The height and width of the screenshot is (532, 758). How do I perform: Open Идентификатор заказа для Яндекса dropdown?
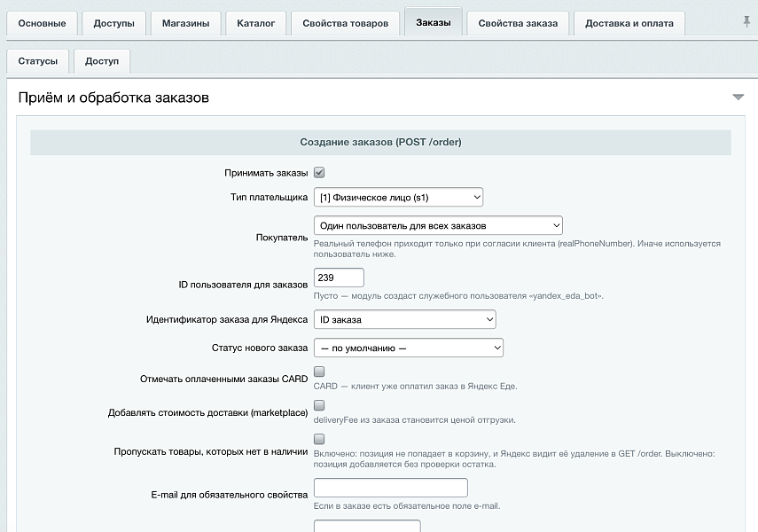tap(404, 319)
